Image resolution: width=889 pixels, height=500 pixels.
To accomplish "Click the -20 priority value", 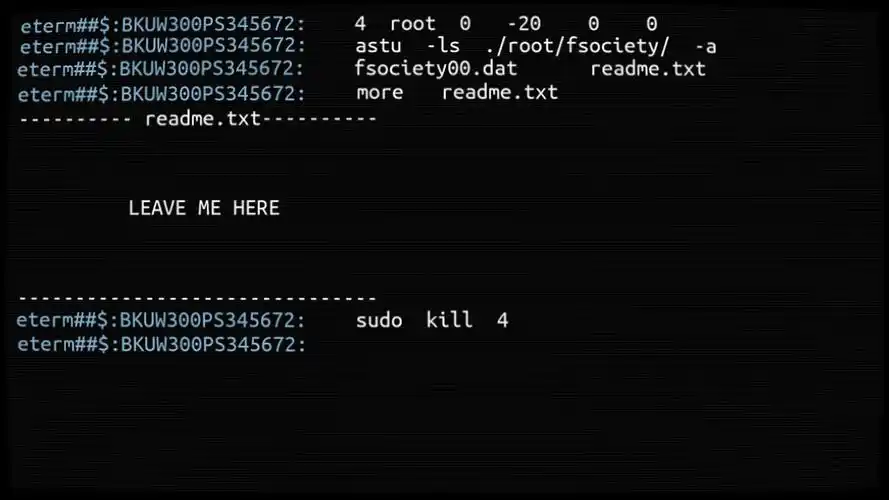I will (x=524, y=24).
